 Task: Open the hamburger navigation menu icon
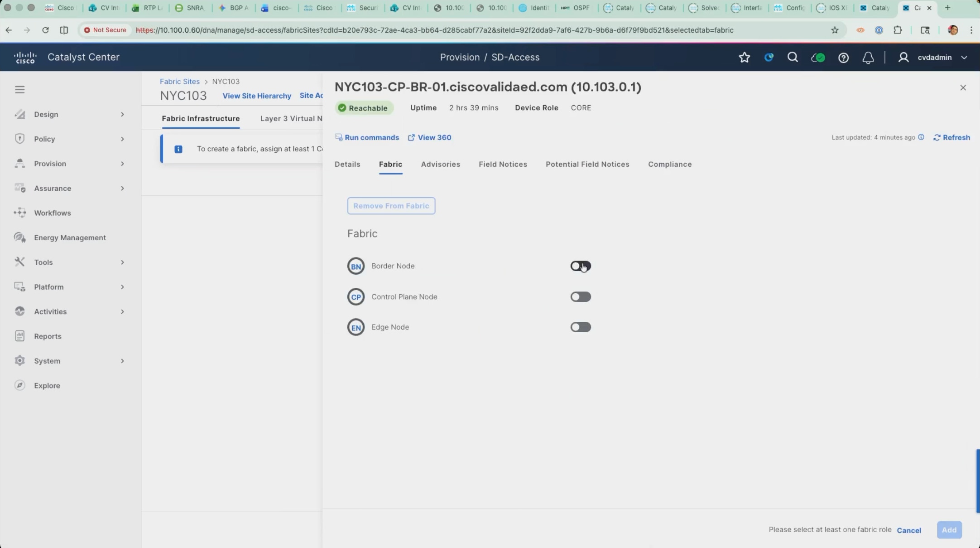(x=19, y=90)
